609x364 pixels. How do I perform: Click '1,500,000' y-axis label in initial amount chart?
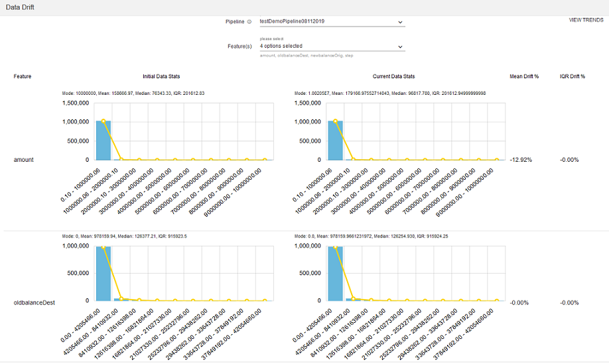tap(76, 103)
